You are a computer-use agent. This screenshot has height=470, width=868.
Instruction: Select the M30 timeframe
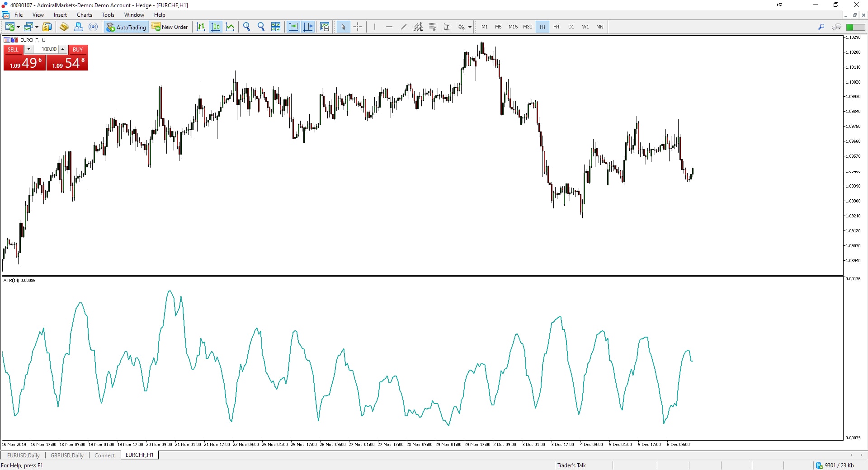pyautogui.click(x=528, y=27)
